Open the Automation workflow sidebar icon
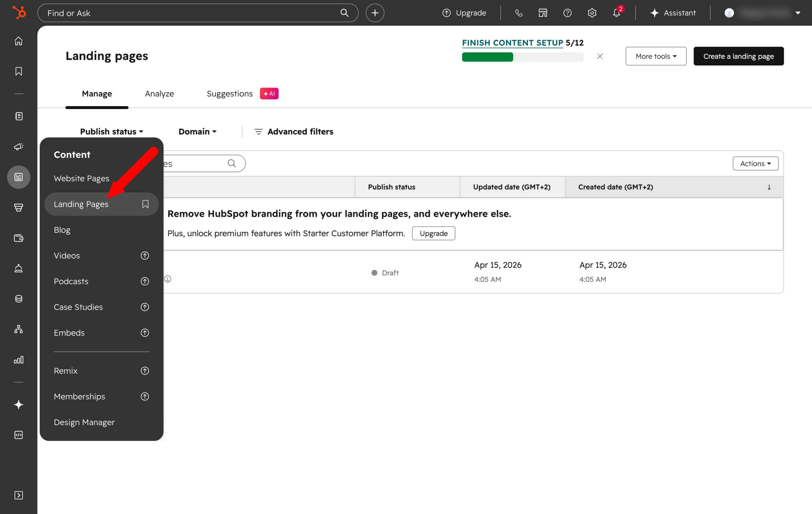Viewport: 812px width, 514px height. point(18,329)
